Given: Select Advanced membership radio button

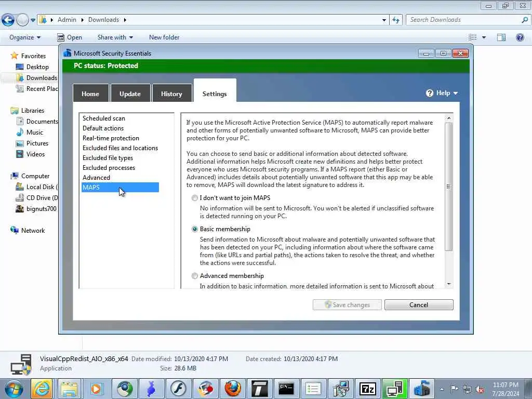Looking at the screenshot, I should click(x=195, y=276).
